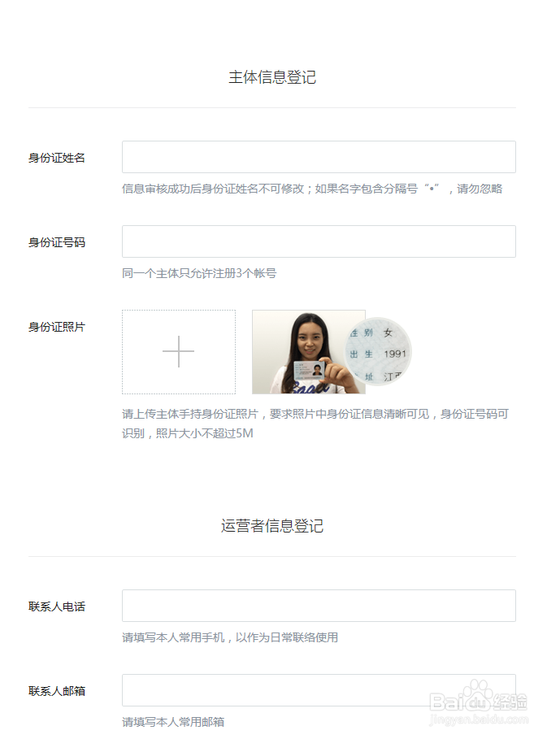Focus the 身份证姓名 input field
This screenshot has height=739, width=560.
[x=319, y=157]
